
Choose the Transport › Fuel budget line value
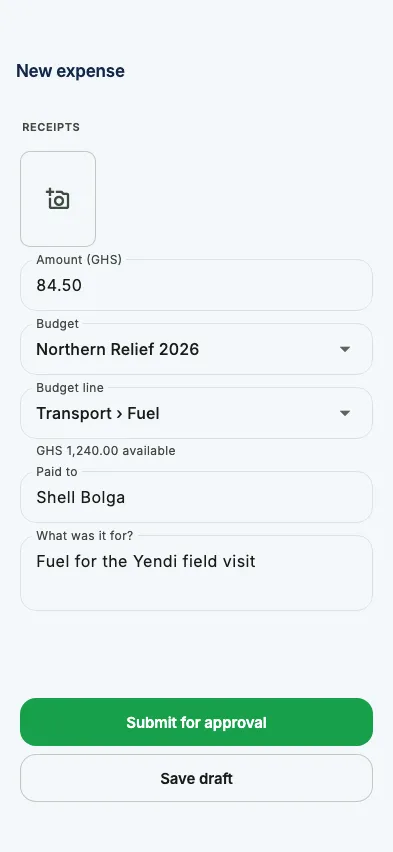(x=98, y=414)
